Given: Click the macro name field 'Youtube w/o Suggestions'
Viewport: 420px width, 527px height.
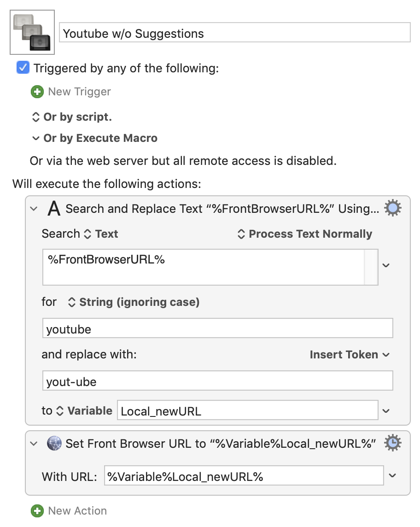Looking at the screenshot, I should click(235, 33).
